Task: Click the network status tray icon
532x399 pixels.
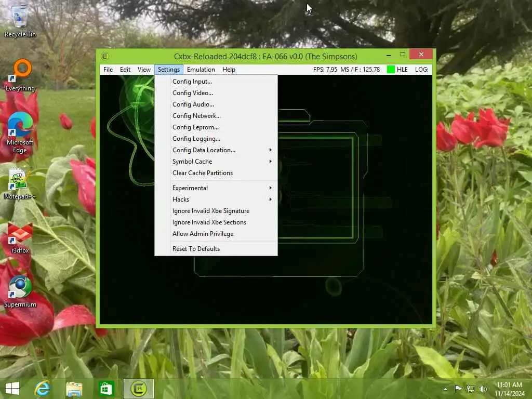Action: pos(471,389)
